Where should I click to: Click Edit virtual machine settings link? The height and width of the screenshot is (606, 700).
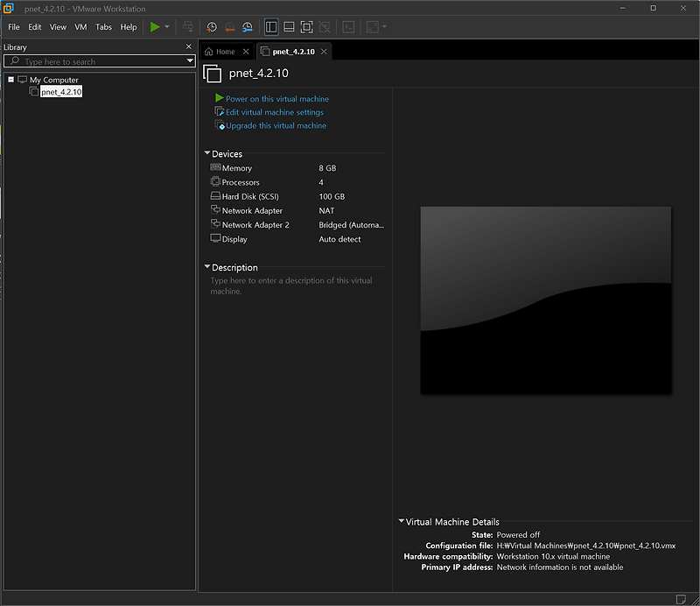point(274,112)
